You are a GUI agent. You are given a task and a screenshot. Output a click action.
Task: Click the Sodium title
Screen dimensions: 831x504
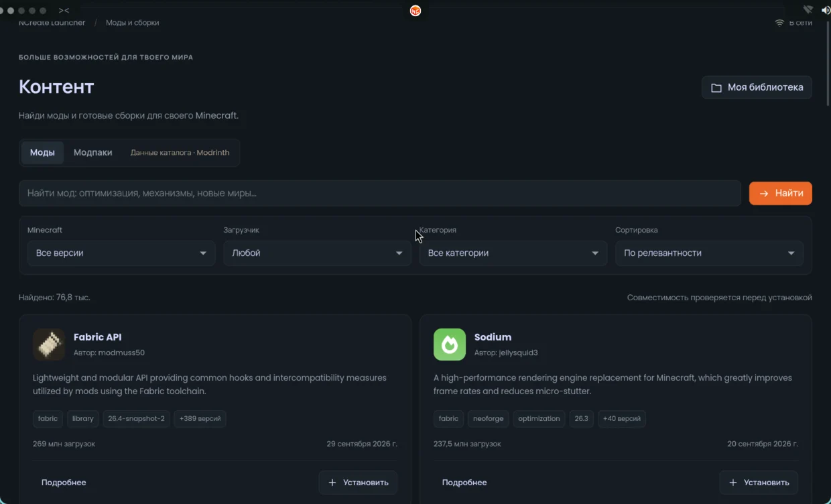pos(493,337)
